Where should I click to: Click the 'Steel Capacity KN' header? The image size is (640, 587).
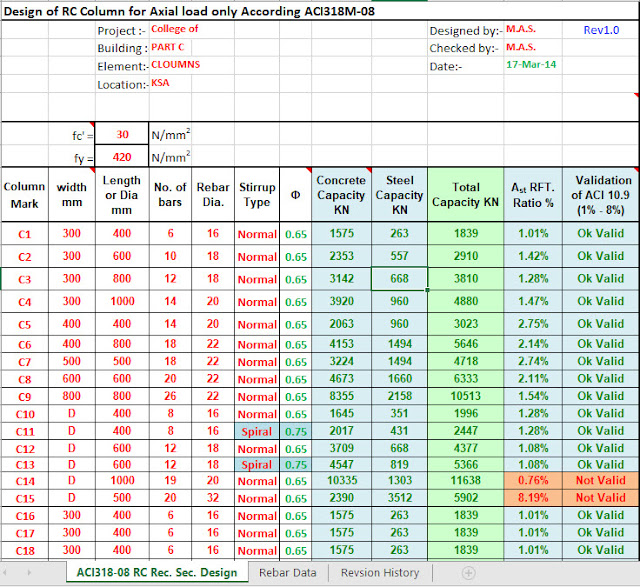[400, 195]
